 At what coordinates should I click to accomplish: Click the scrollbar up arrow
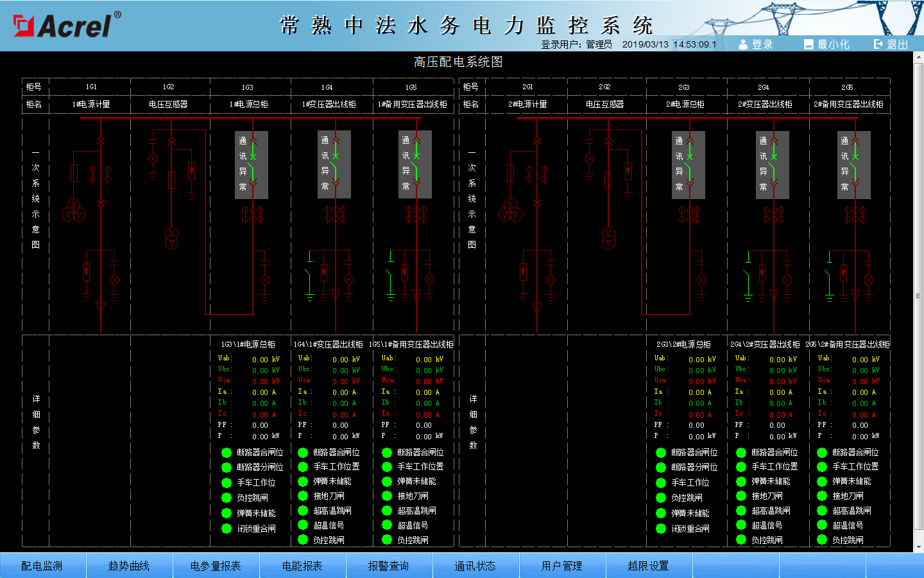pyautogui.click(x=919, y=58)
